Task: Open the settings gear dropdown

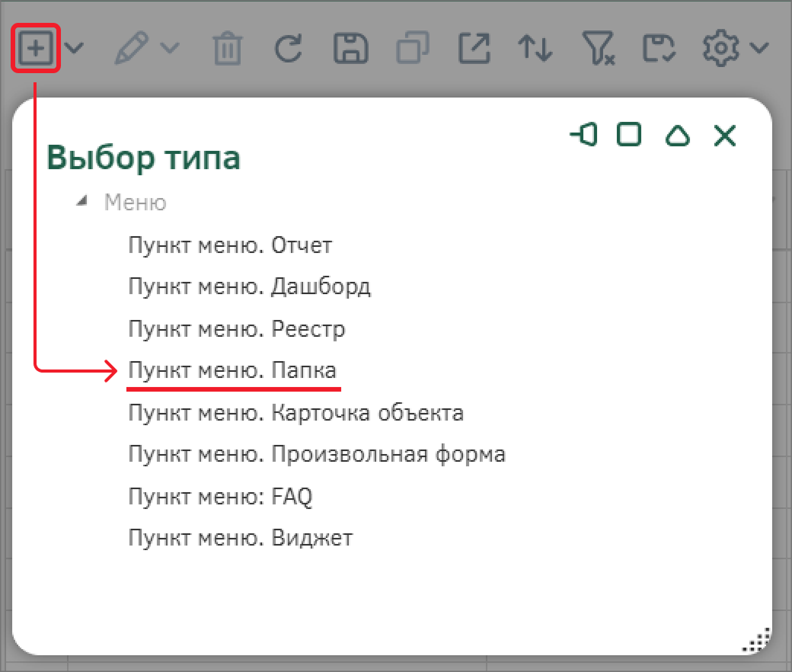Action: (760, 47)
